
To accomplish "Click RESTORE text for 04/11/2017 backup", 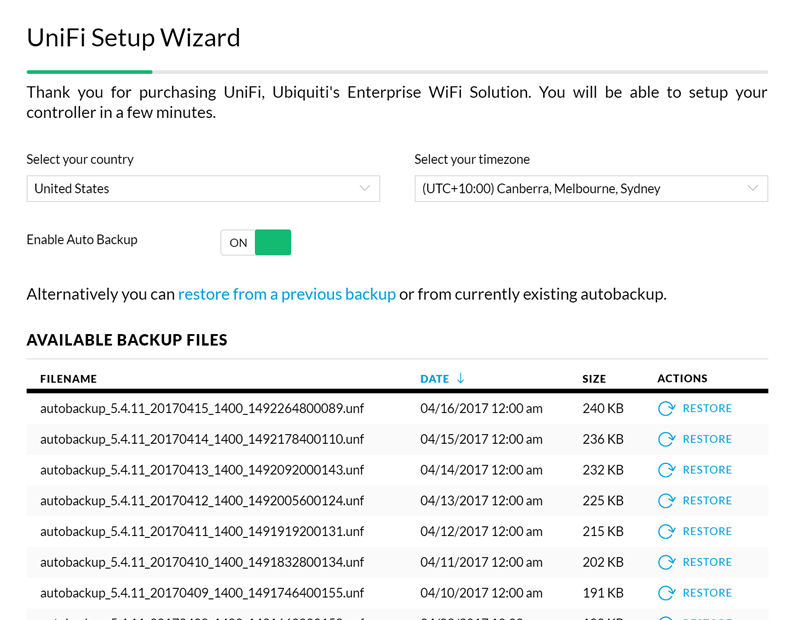I will [707, 562].
